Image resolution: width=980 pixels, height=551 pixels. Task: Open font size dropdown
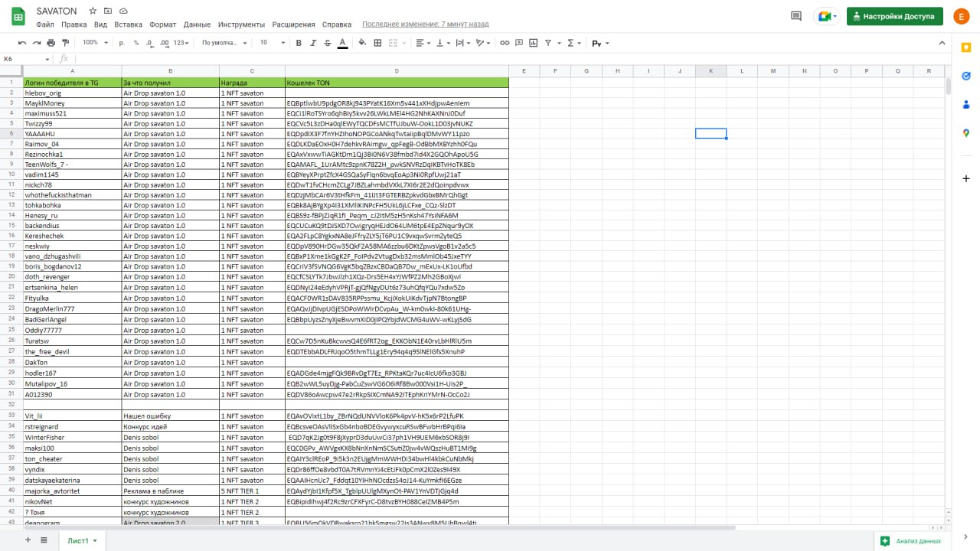pos(272,43)
